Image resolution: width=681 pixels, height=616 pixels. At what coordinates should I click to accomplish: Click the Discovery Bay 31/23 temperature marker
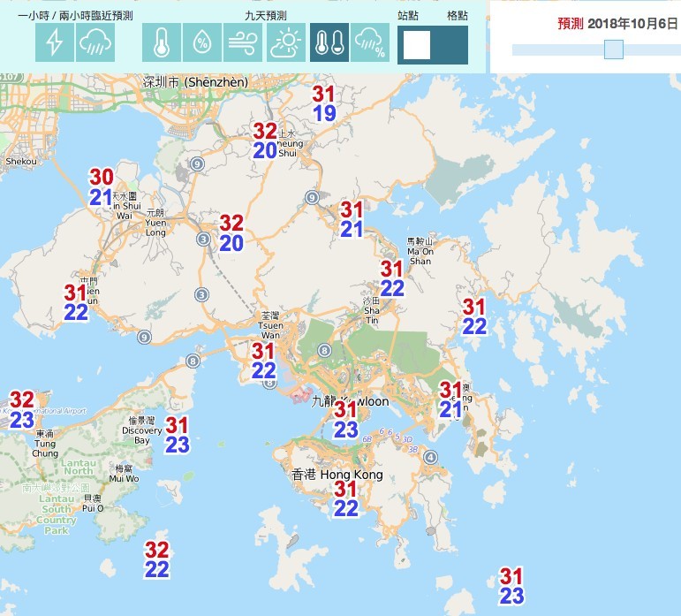click(178, 435)
